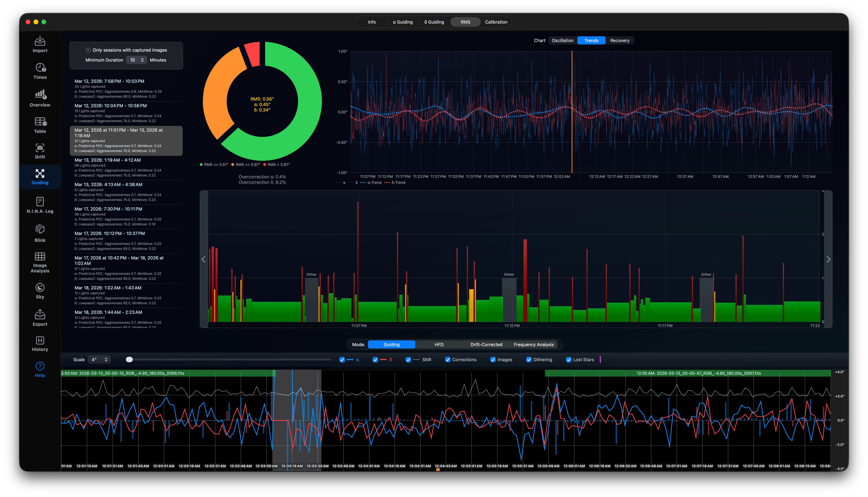Click the red donut chart segment
The width and height of the screenshot is (868, 497).
coord(253,54)
